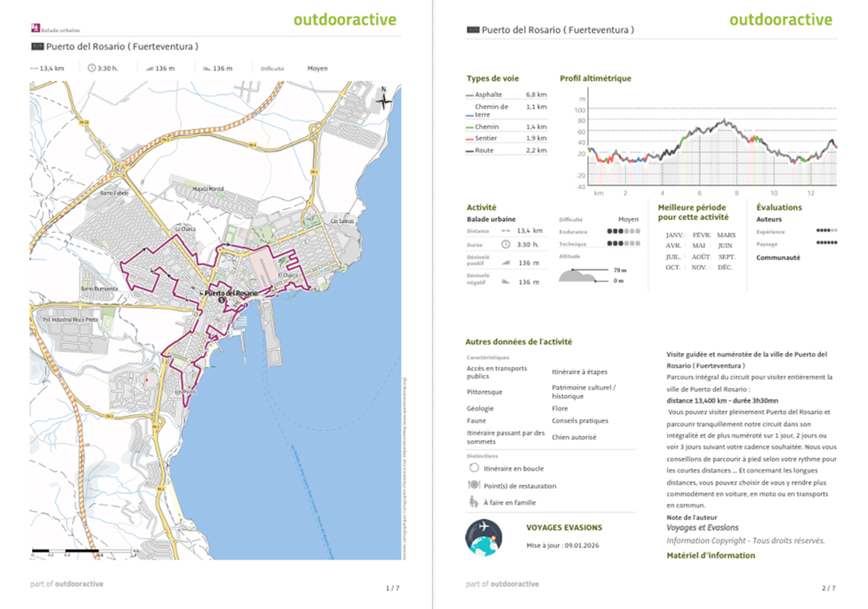Click the Itinéraire en boucle loop icon
The width and height of the screenshot is (868, 609).
474,469
